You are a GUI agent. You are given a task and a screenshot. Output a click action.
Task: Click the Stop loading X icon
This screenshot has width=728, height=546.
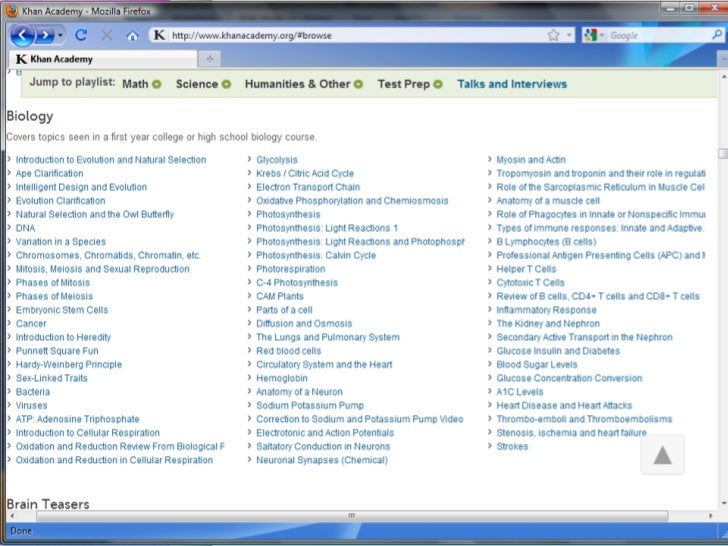107,35
